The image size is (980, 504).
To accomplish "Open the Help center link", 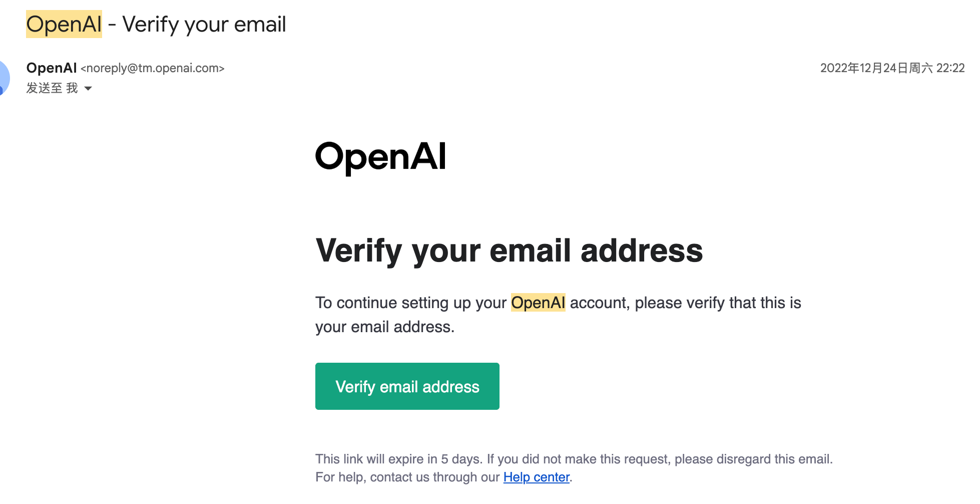I will click(536, 477).
